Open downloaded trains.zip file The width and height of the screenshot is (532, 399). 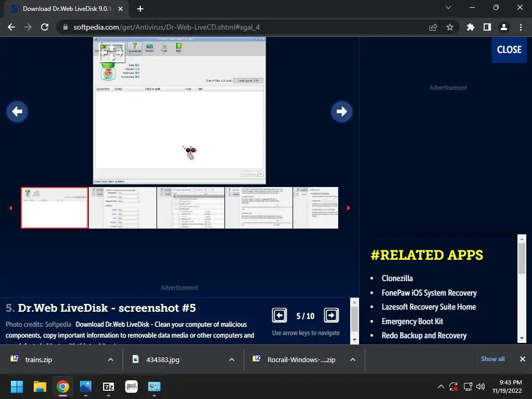tap(38, 360)
